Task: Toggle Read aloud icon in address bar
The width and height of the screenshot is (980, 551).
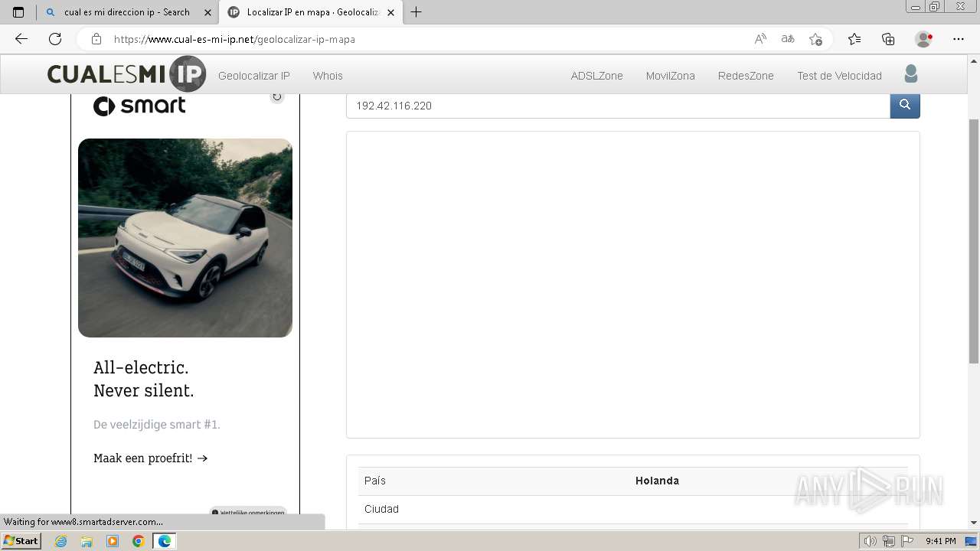Action: 760,39
